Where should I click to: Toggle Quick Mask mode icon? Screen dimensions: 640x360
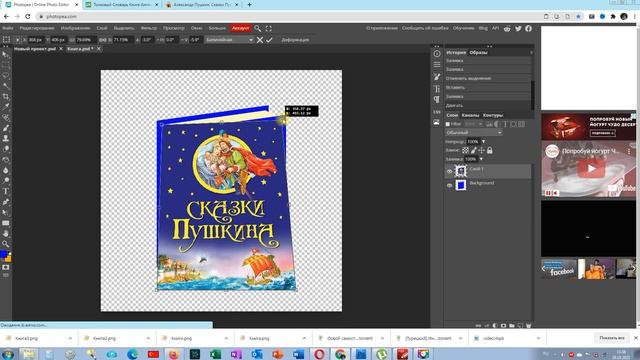[x=5, y=267]
